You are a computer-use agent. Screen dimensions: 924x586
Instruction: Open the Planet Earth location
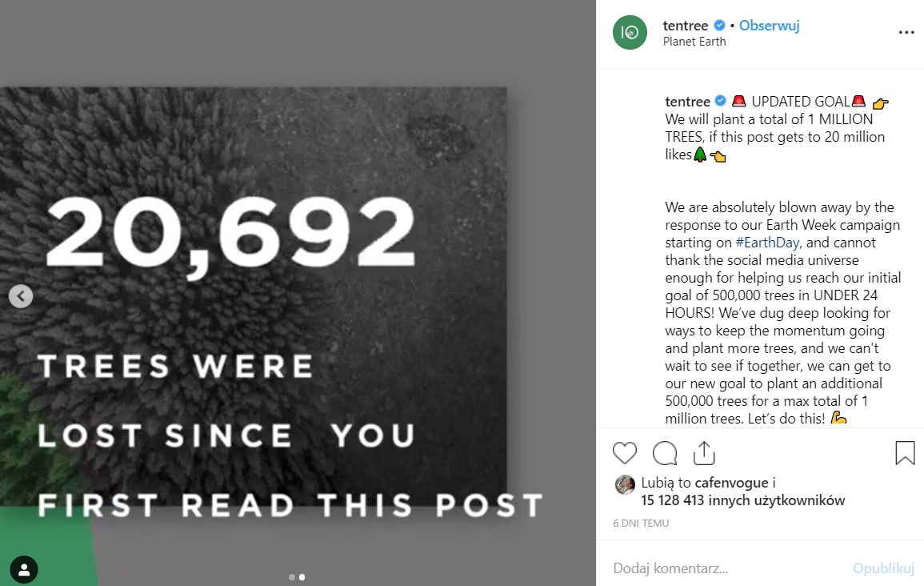[694, 42]
